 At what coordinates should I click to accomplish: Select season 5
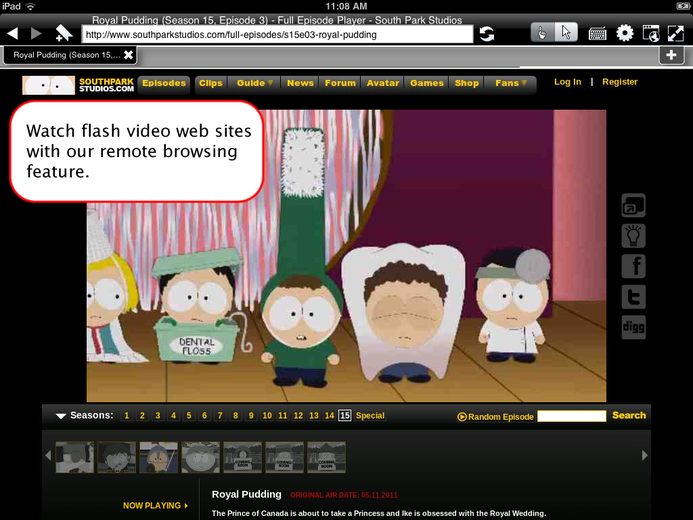click(189, 416)
